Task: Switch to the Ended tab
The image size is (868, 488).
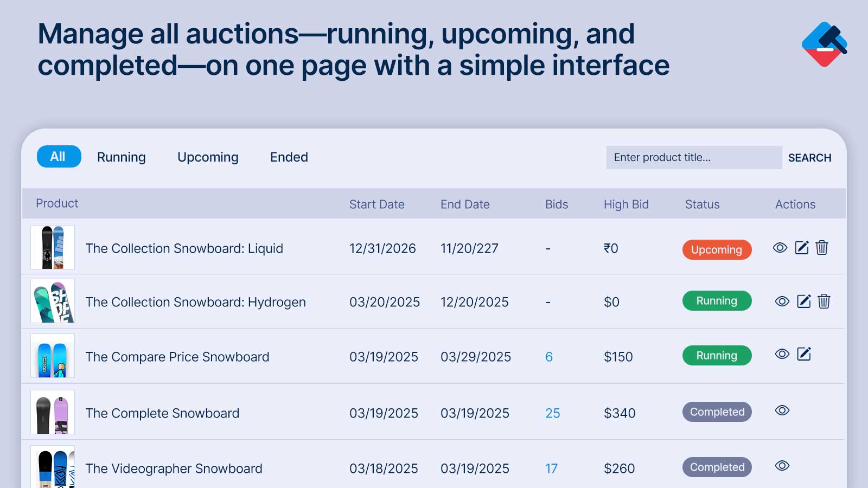Action: pyautogui.click(x=289, y=157)
